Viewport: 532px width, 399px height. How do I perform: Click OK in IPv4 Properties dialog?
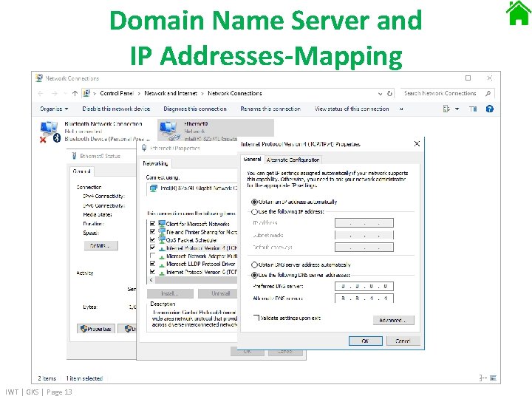(x=366, y=341)
